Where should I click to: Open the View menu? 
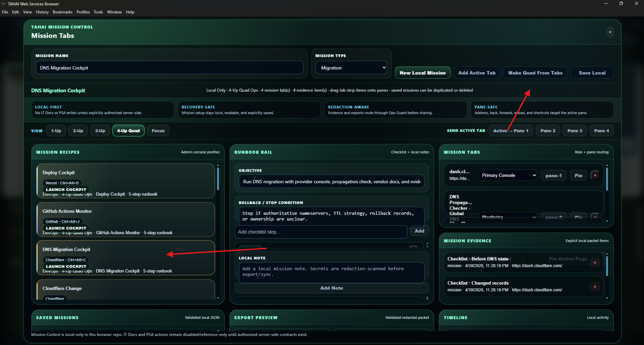[28, 12]
